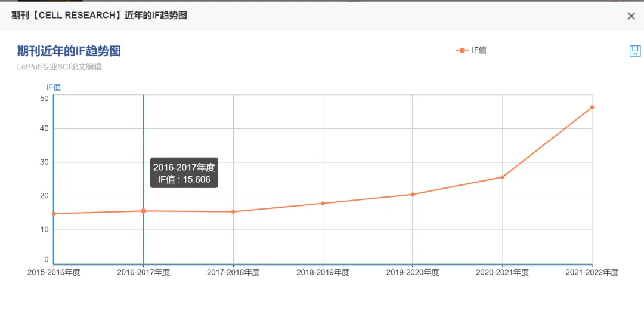Close the CELL RESEARCH IF trend dialog

631,16
